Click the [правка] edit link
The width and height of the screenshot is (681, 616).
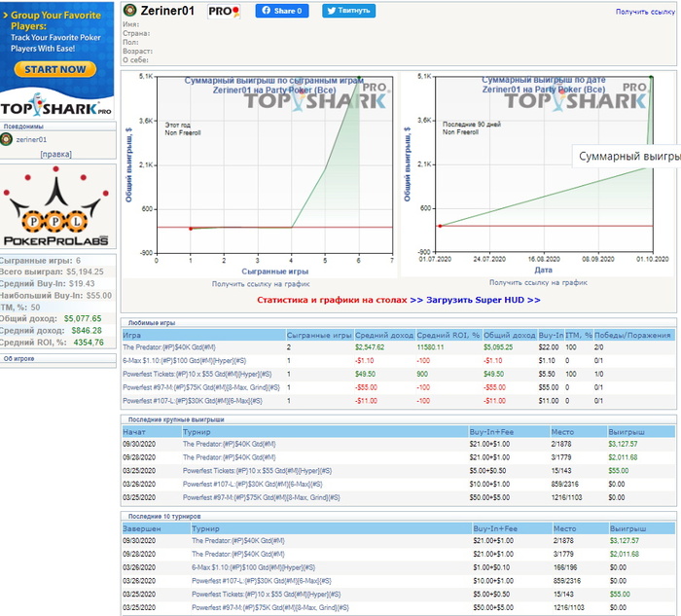click(x=56, y=154)
